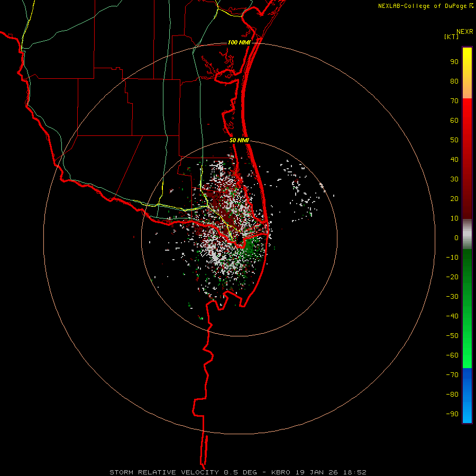Click the 50 NMI range ring label
The height and width of the screenshot is (476, 476).
[239, 140]
